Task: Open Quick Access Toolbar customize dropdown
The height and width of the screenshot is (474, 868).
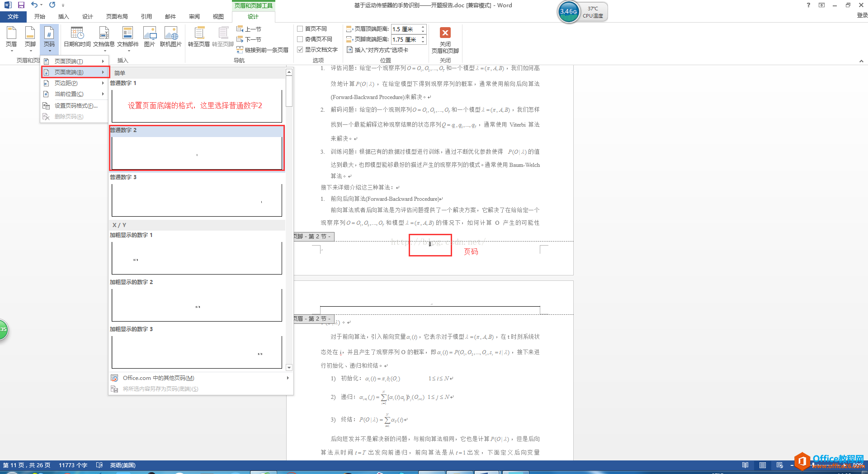Action: click(63, 5)
